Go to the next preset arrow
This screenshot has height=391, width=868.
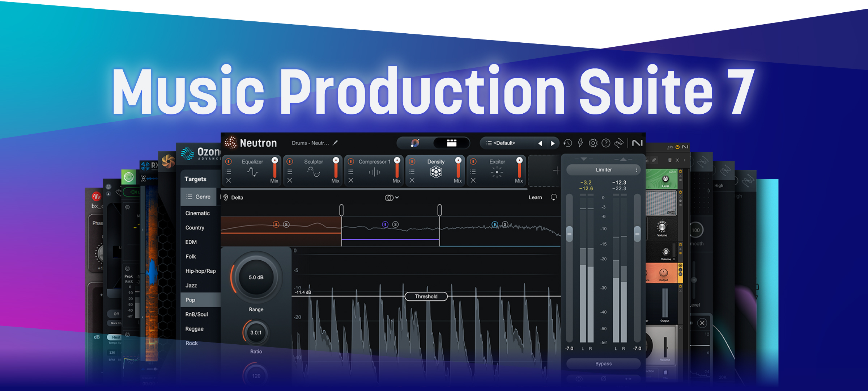pos(553,143)
